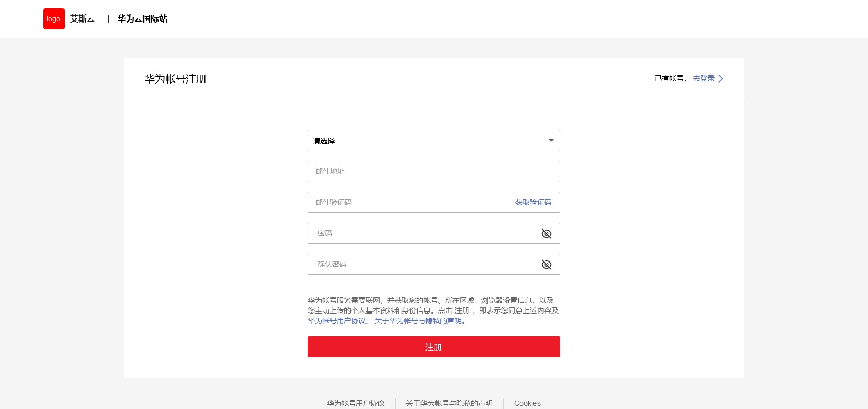The width and height of the screenshot is (868, 409).
Task: Open footer 华为帐号用户协议 link
Action: [x=356, y=403]
